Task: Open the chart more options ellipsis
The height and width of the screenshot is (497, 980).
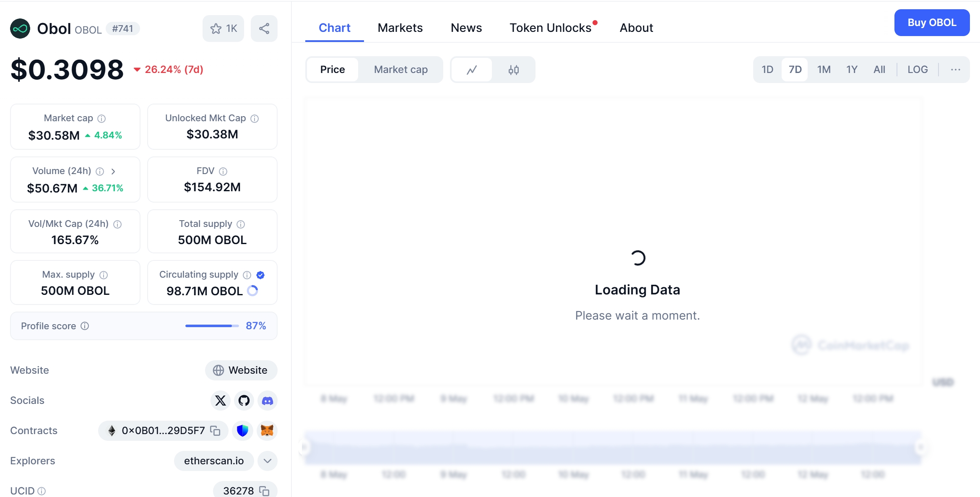Action: click(955, 70)
